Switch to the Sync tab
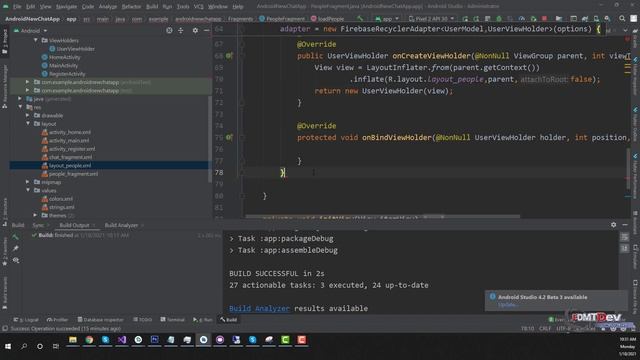Screen dimensions: 640x360 [x=38, y=225]
